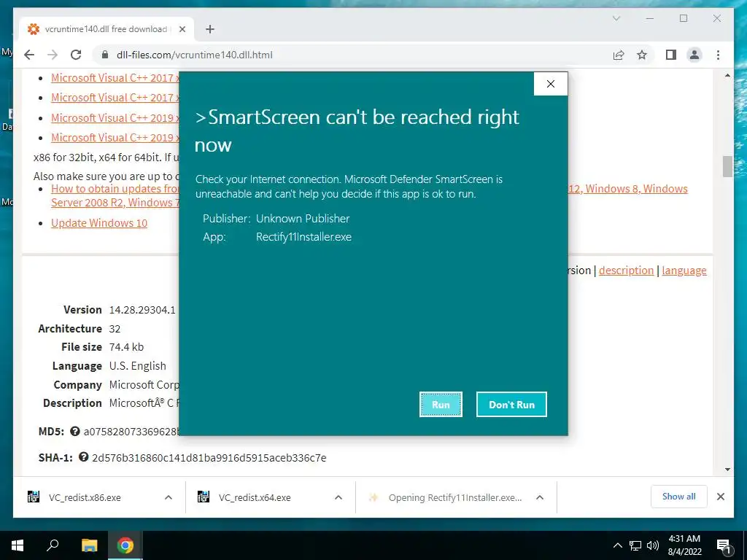Click Rectify11Installer download sparkle icon

[373, 497]
